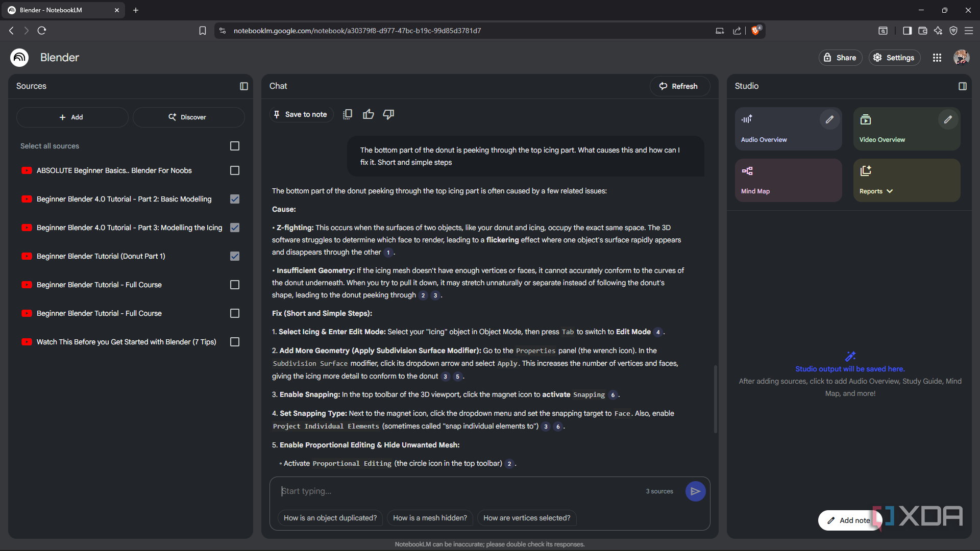The height and width of the screenshot is (551, 980).
Task: Copy the chat response icon
Action: point(348,114)
